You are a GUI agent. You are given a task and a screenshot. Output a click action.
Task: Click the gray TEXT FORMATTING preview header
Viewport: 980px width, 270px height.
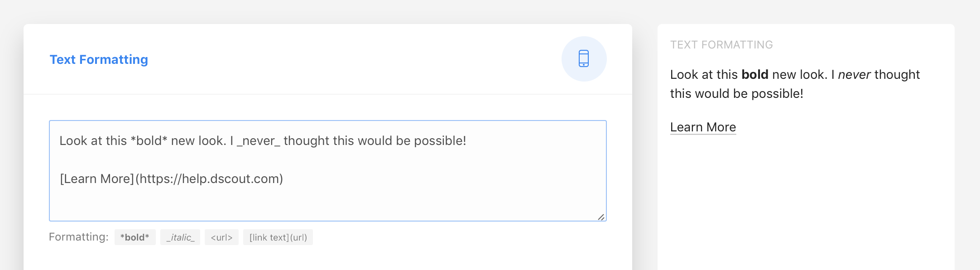click(721, 45)
